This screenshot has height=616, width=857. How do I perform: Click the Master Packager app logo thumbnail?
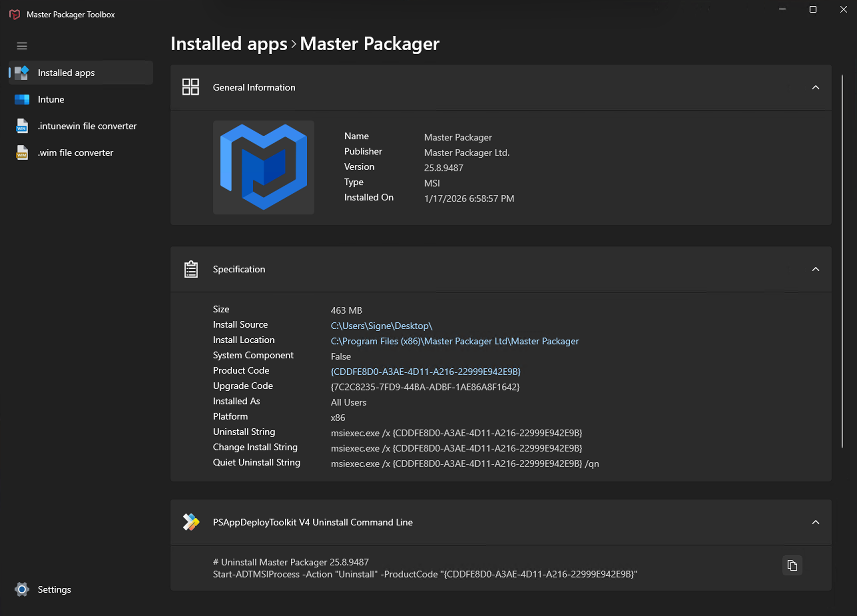[263, 167]
